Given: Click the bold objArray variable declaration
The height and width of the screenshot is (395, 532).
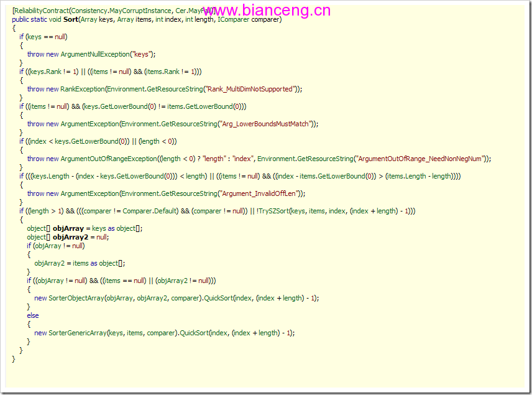Looking at the screenshot, I should point(68,228).
